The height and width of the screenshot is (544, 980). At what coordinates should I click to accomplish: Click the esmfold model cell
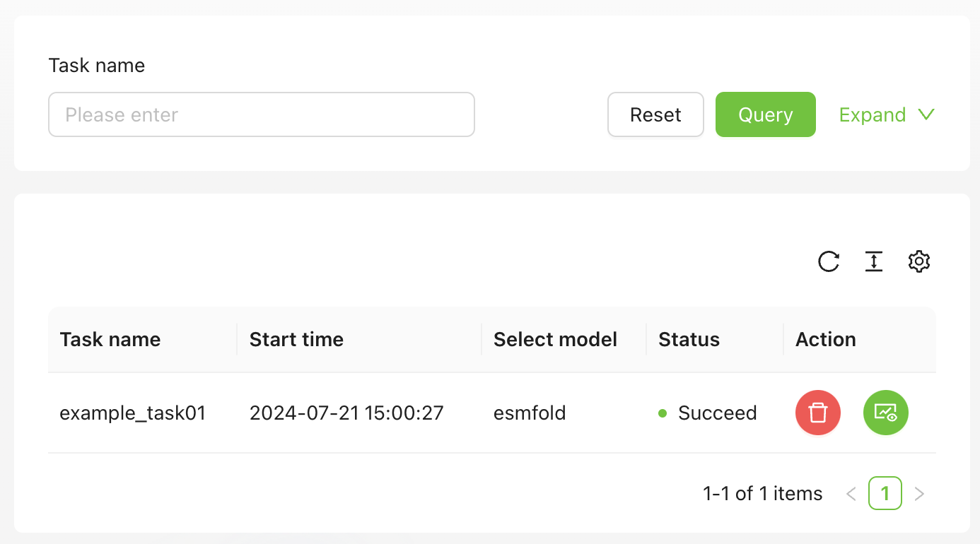tap(530, 413)
